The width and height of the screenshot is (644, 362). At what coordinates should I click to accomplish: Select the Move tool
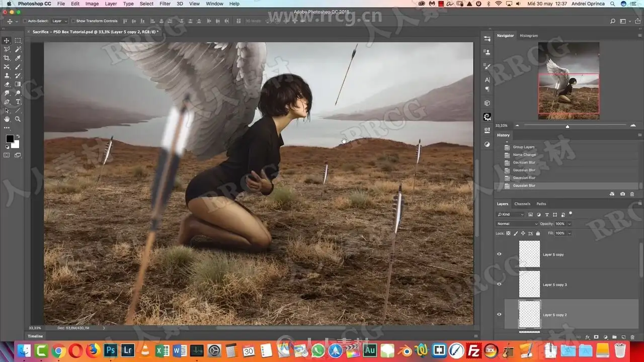pos(7,41)
